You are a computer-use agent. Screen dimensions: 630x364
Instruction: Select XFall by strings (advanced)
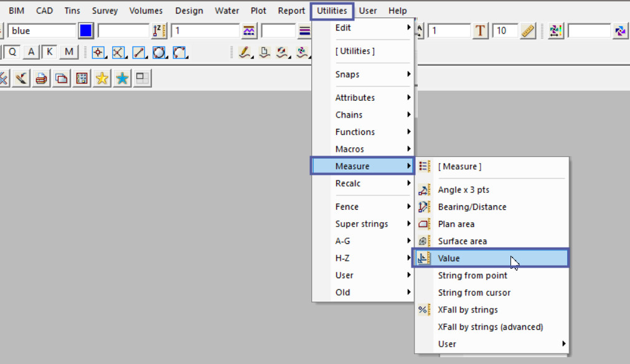click(490, 327)
